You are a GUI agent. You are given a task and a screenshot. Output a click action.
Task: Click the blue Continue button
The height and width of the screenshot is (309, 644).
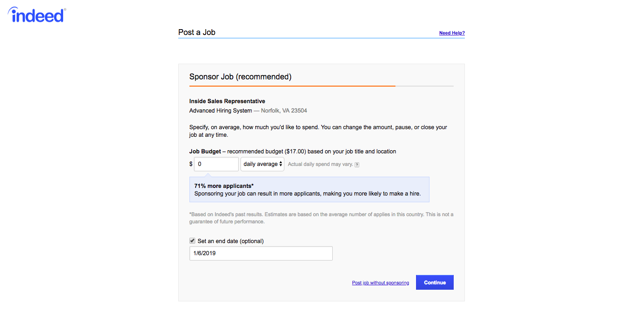point(435,283)
